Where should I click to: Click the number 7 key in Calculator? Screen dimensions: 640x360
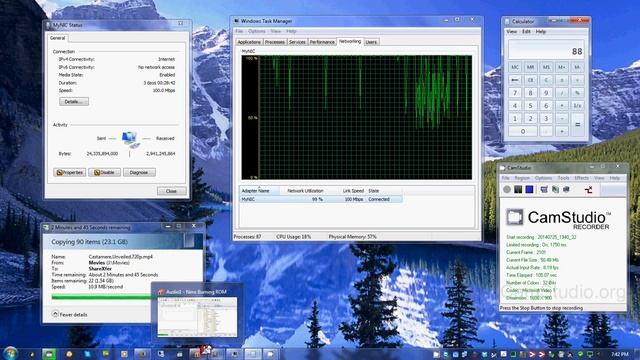pyautogui.click(x=515, y=93)
